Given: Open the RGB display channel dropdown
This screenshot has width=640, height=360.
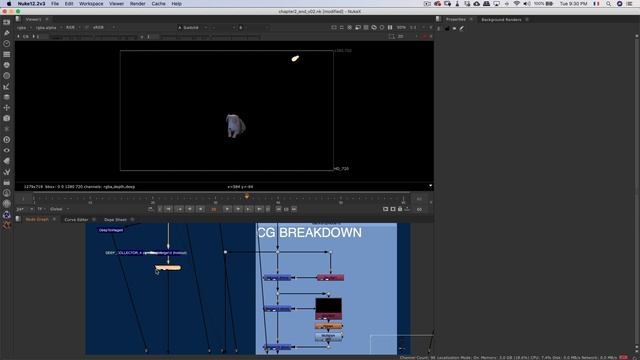Looking at the screenshot, I should tap(73, 28).
